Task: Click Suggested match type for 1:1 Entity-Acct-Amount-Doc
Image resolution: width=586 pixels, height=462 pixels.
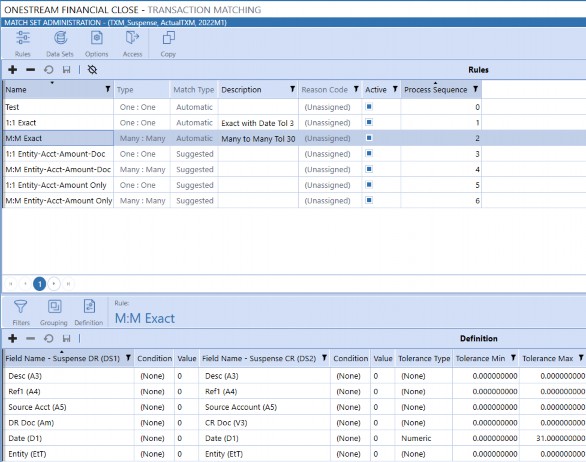Action: pyautogui.click(x=194, y=154)
